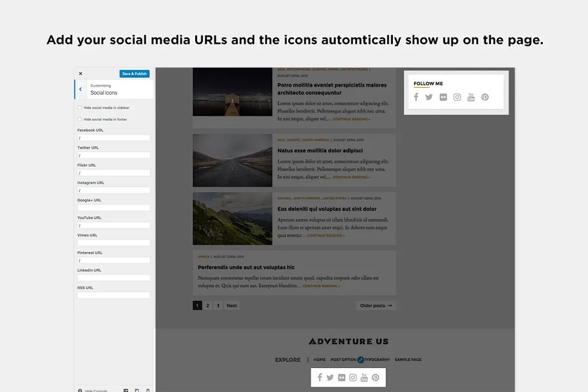Click the Facebook icon in Follow Me widget
Image resolution: width=588 pixels, height=392 pixels.
click(x=416, y=98)
